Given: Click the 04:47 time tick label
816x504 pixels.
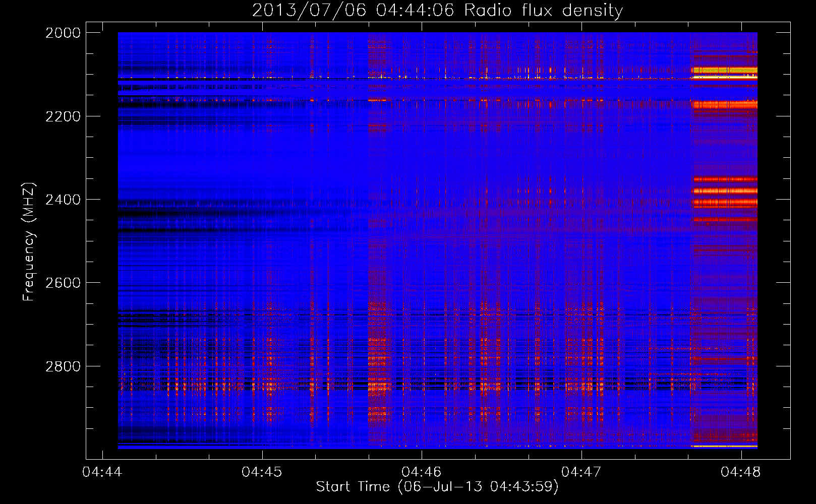Looking at the screenshot, I should point(581,472).
